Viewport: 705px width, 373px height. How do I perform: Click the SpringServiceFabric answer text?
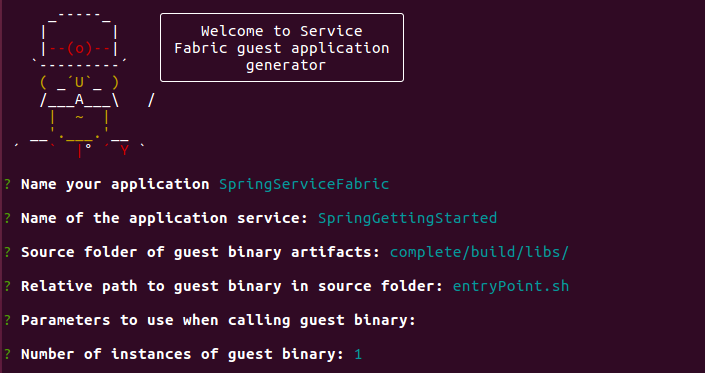[304, 185]
